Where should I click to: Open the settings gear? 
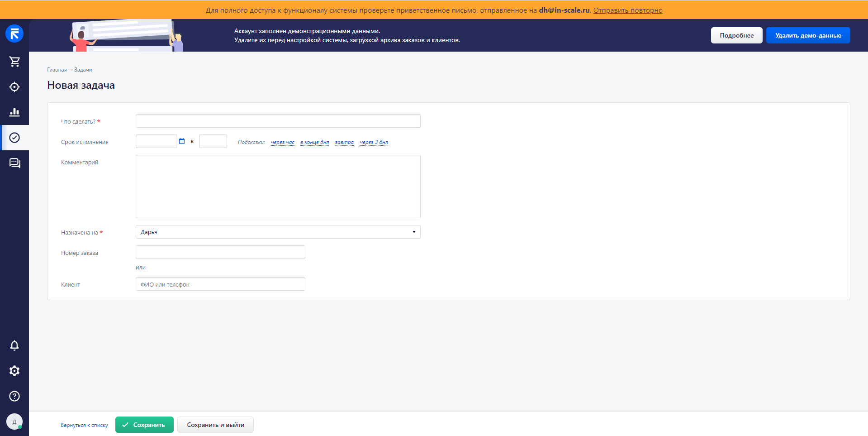point(14,371)
